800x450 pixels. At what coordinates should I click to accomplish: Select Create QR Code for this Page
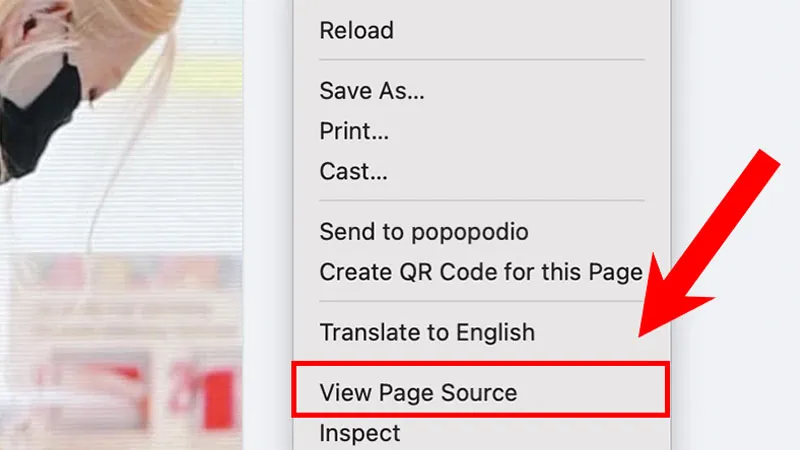(x=480, y=271)
